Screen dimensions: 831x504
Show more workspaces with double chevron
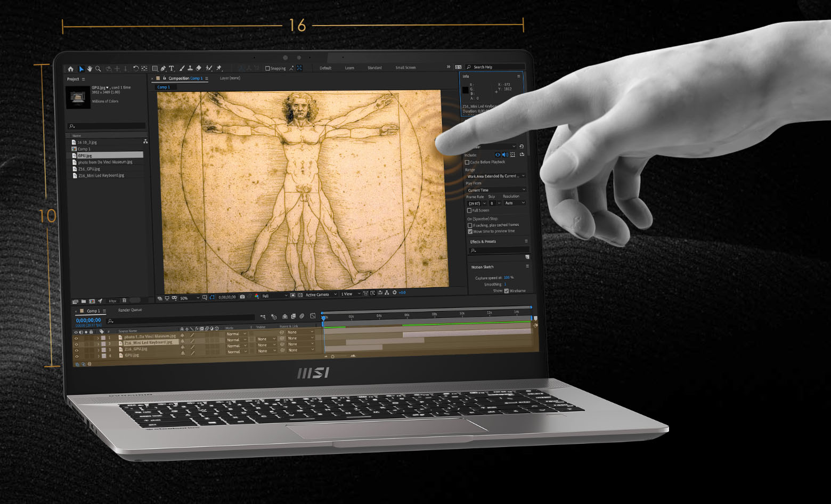tap(449, 67)
